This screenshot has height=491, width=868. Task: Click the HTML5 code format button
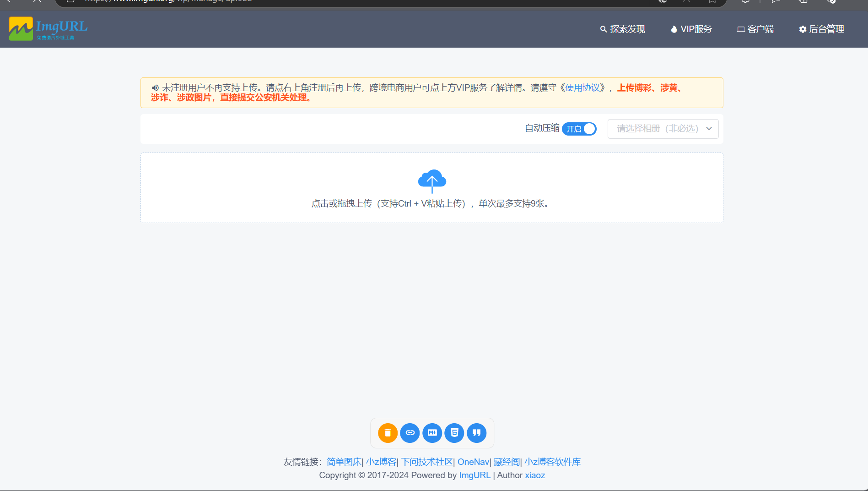454,433
